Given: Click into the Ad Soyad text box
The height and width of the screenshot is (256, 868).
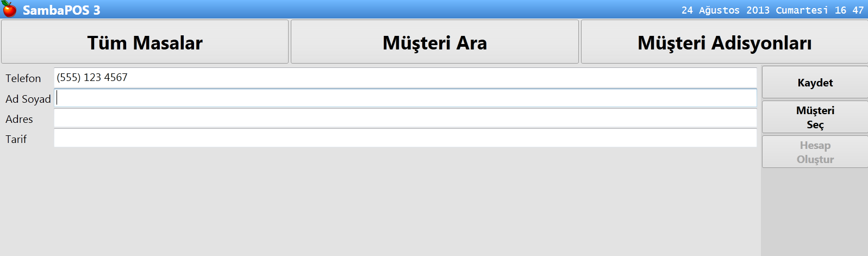Looking at the screenshot, I should [405, 98].
